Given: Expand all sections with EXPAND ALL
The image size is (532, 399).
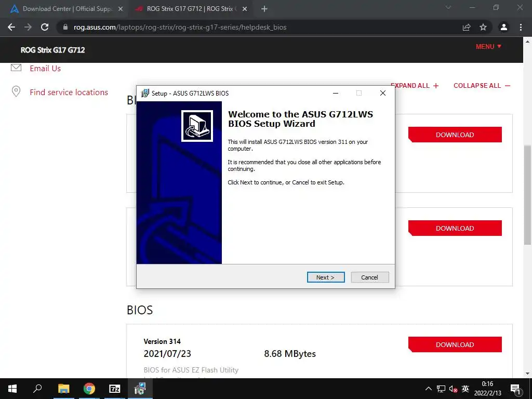Looking at the screenshot, I should [415, 86].
